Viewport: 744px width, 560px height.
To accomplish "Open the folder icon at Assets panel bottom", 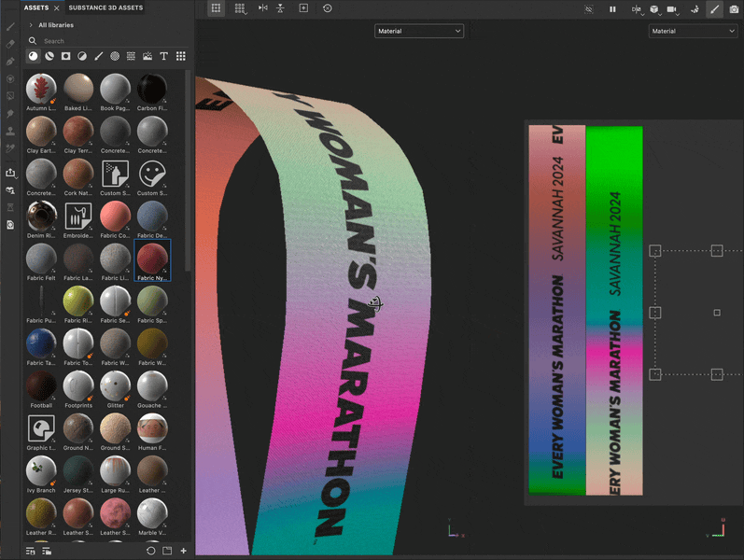I will coord(167,551).
